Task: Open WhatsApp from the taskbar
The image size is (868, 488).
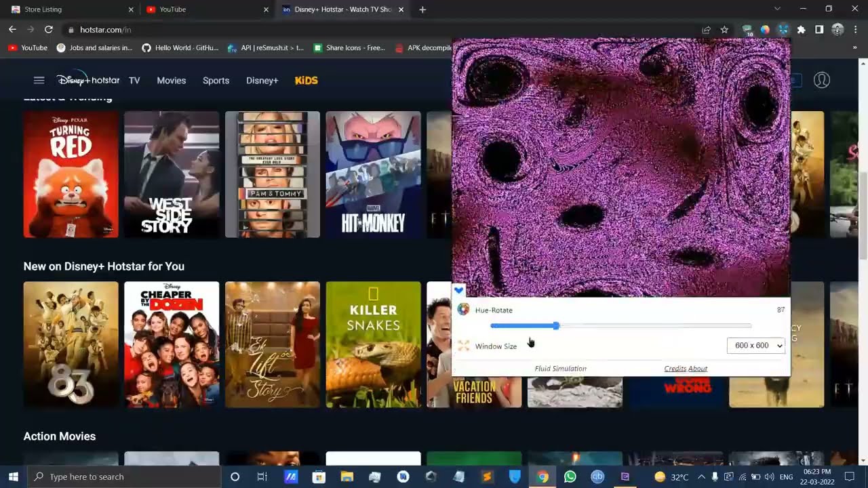Action: [x=570, y=476]
